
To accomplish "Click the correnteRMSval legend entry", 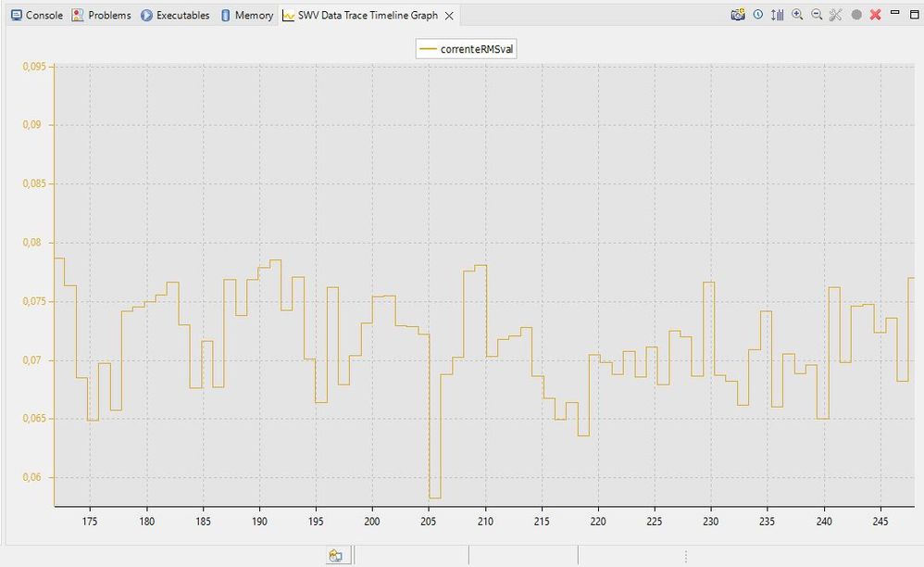I will (x=466, y=49).
